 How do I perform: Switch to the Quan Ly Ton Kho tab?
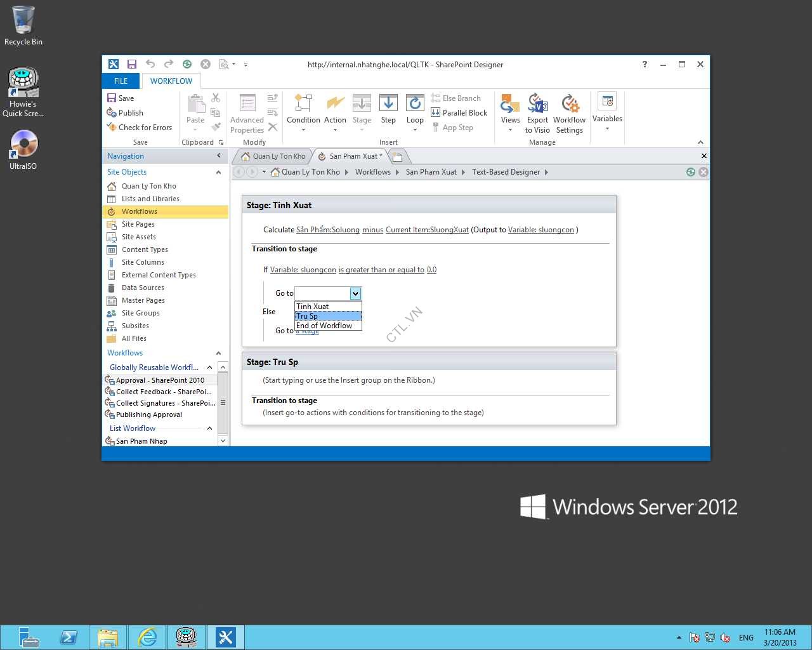coord(273,156)
